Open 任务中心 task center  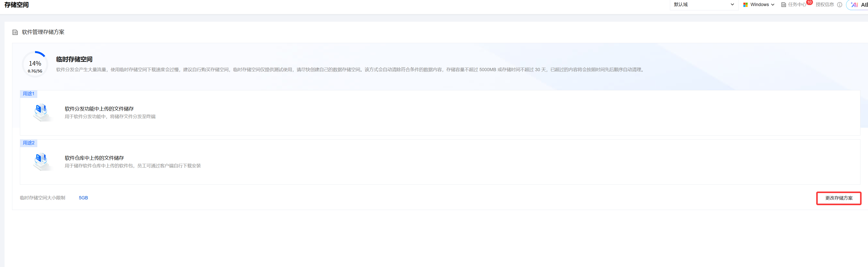point(797,5)
